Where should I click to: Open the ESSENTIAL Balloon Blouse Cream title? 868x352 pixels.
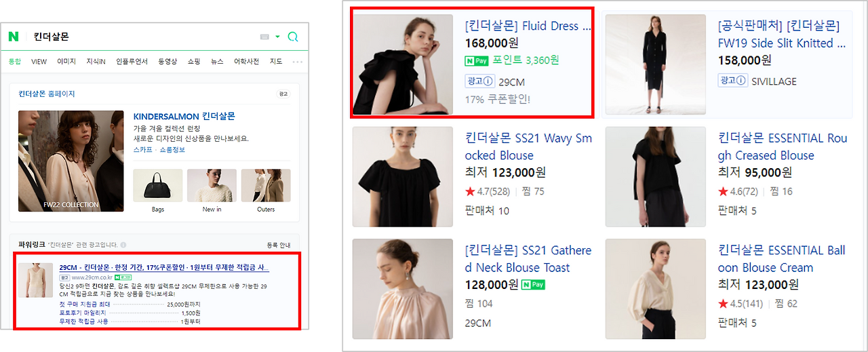pos(782,259)
